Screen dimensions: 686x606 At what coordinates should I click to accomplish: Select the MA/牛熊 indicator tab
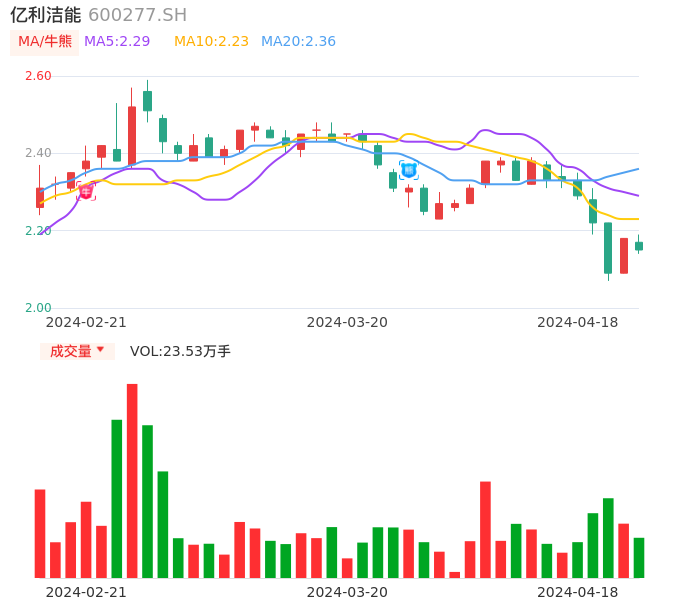(x=45, y=42)
